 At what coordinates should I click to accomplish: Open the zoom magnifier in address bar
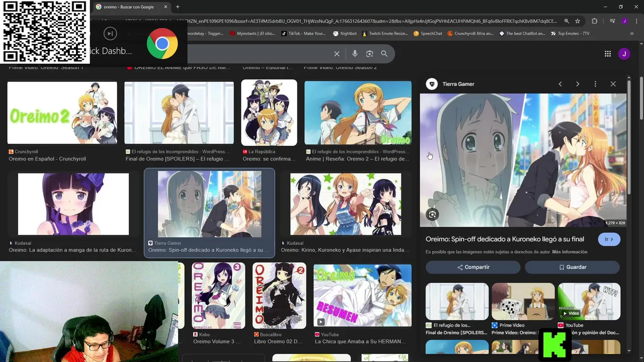click(567, 21)
